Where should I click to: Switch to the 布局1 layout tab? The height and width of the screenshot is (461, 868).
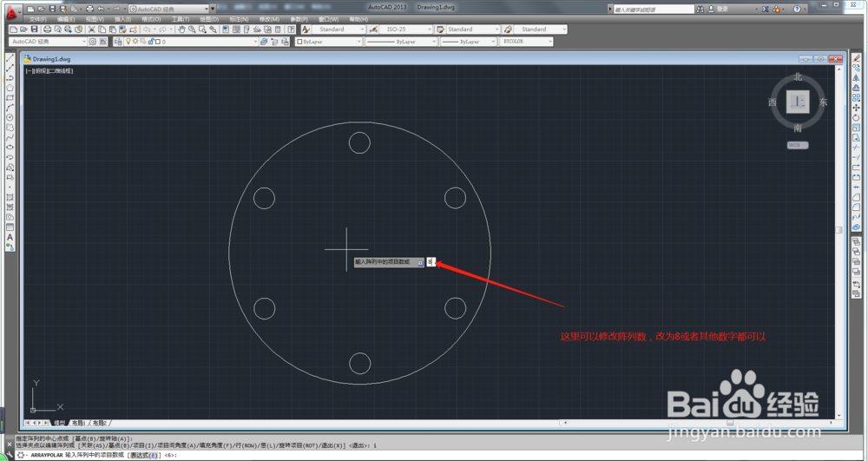point(78,423)
